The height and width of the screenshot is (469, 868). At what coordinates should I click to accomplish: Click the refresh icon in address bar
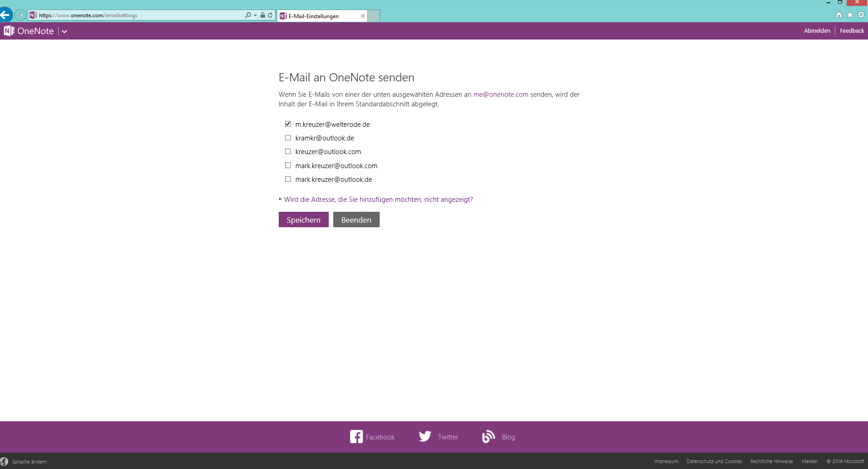[270, 15]
